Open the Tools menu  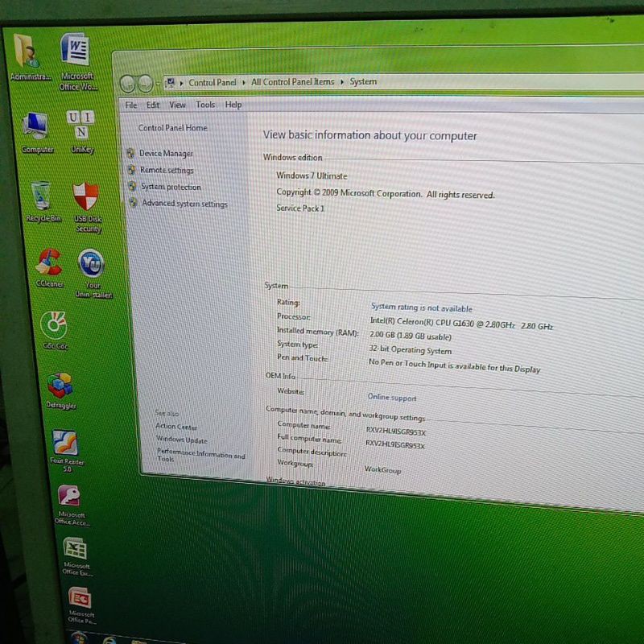point(205,105)
